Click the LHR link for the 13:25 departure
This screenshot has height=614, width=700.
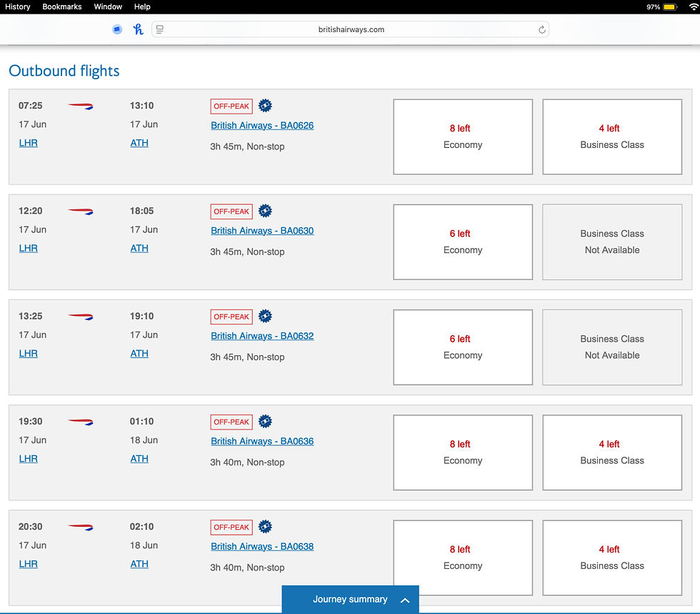[28, 354]
